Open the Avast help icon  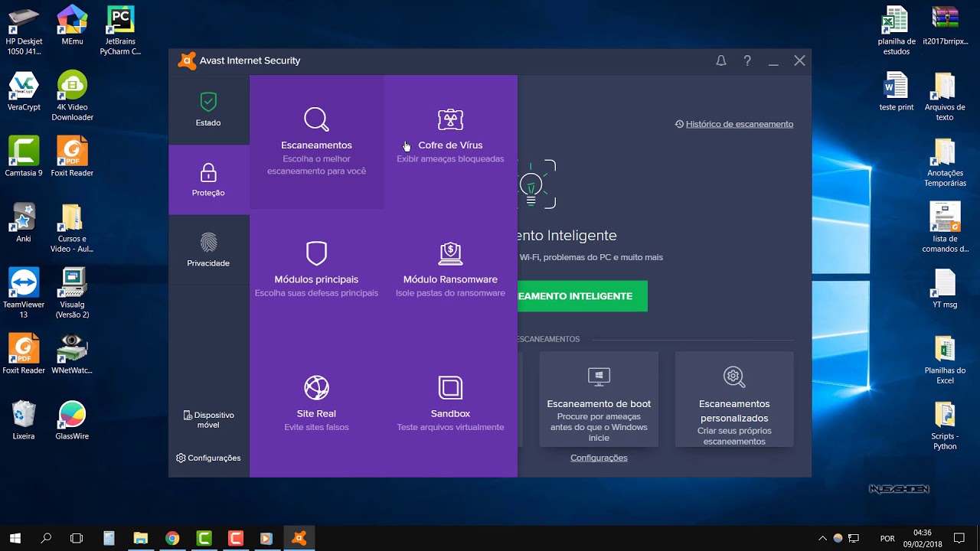[747, 60]
